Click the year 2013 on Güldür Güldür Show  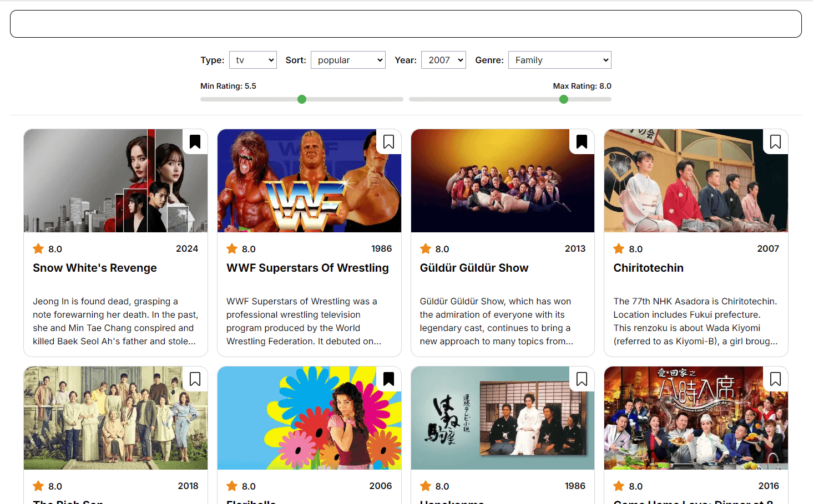click(575, 248)
